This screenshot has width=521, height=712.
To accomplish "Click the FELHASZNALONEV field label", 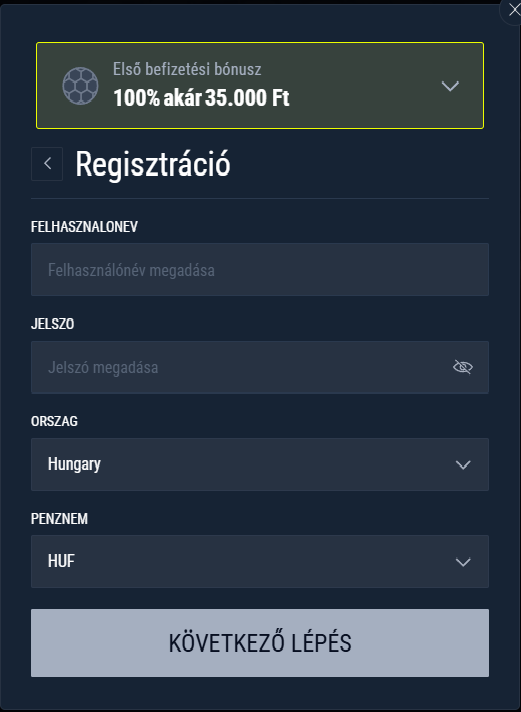I will [x=84, y=227].
